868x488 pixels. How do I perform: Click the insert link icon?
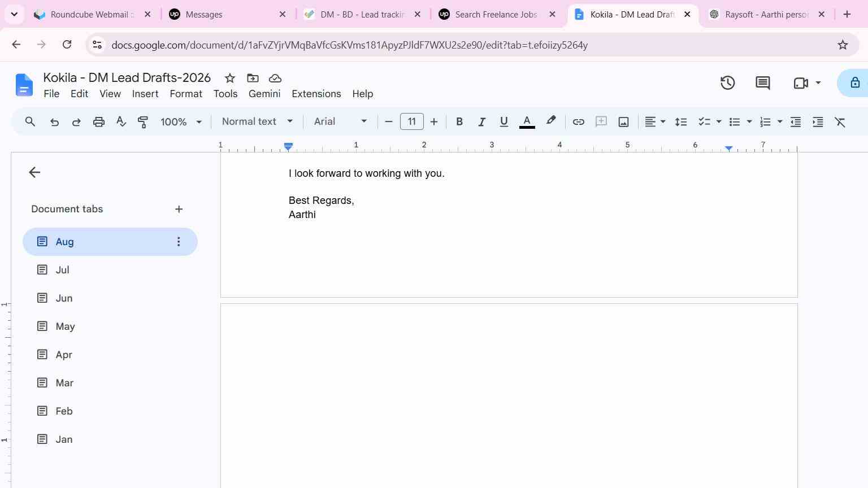pyautogui.click(x=578, y=122)
